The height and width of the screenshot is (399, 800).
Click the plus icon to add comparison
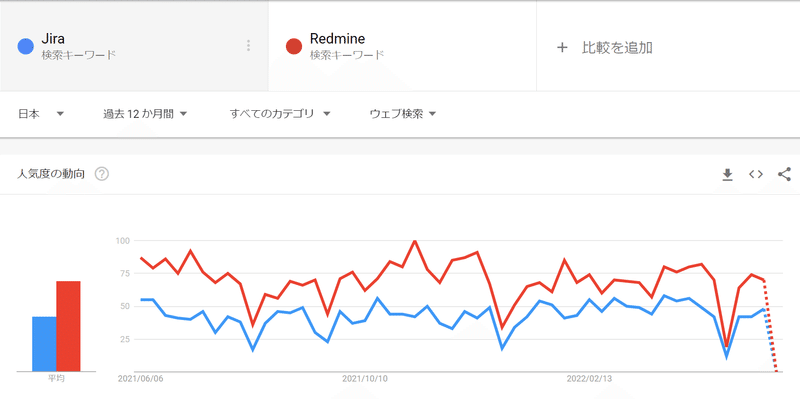click(562, 48)
